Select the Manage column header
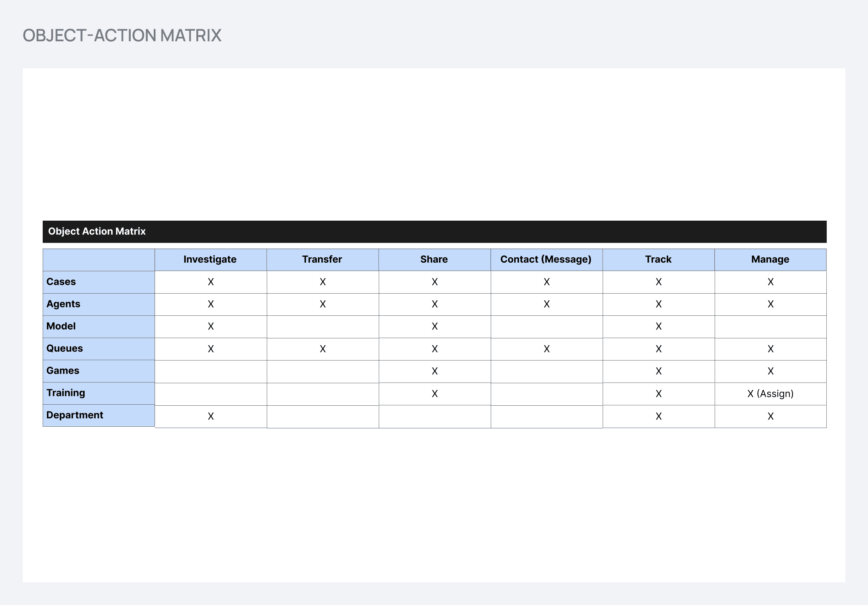The image size is (868, 605). [770, 259]
